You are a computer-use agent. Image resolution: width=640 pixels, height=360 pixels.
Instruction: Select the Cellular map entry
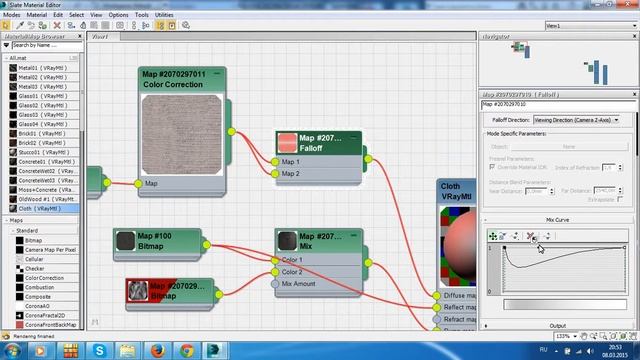34,259
